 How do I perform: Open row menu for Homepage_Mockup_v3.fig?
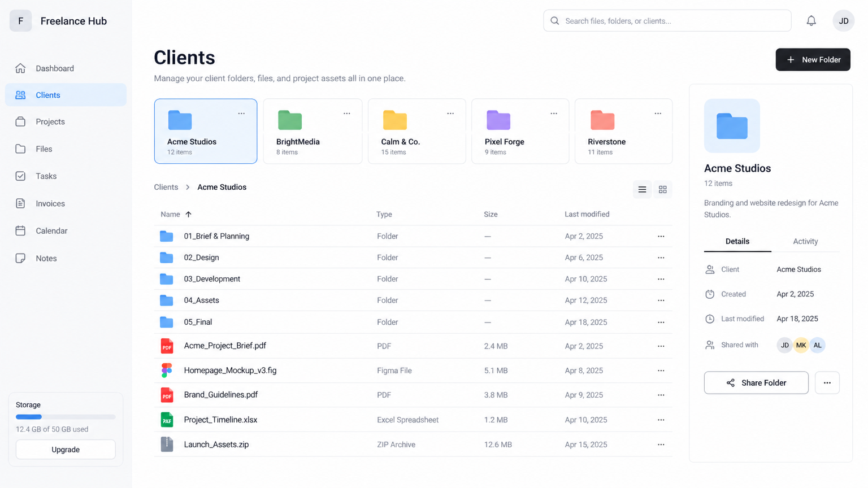coord(661,371)
